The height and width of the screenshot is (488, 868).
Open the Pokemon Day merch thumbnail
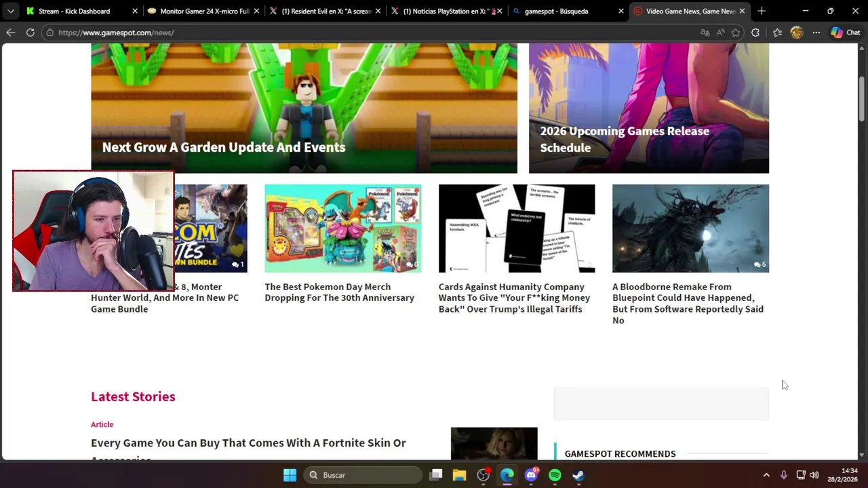coord(342,228)
